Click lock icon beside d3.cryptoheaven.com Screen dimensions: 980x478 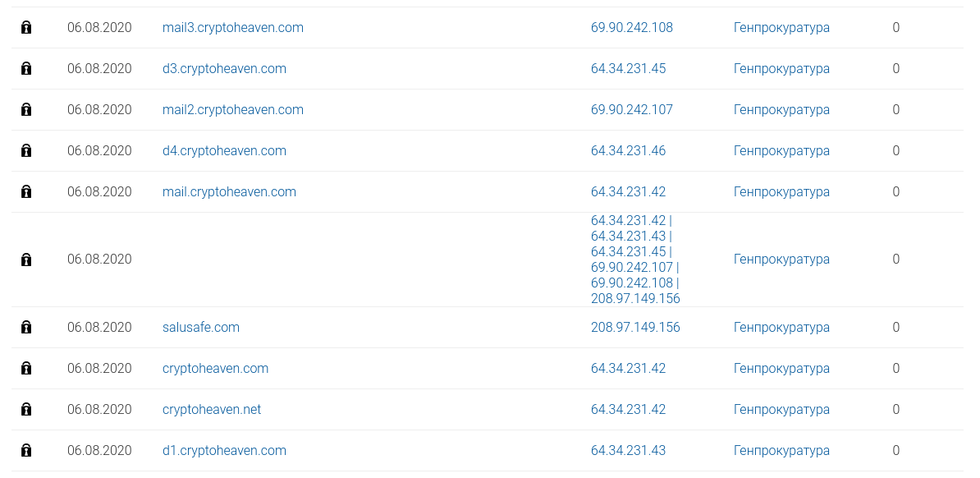tap(26, 69)
